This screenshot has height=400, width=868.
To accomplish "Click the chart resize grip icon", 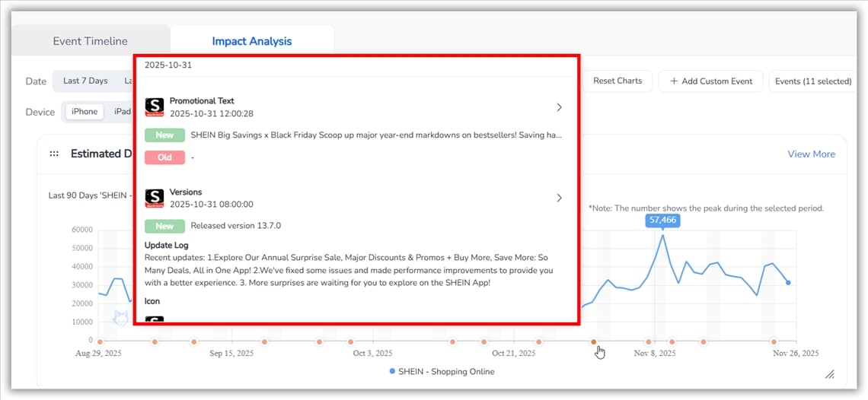I will click(829, 373).
